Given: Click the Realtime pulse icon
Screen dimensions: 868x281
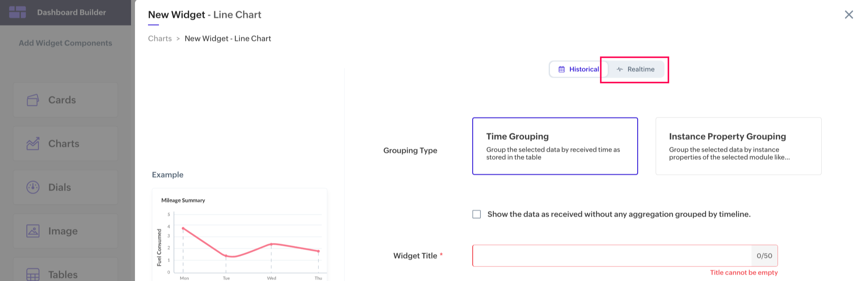Looking at the screenshot, I should point(619,69).
